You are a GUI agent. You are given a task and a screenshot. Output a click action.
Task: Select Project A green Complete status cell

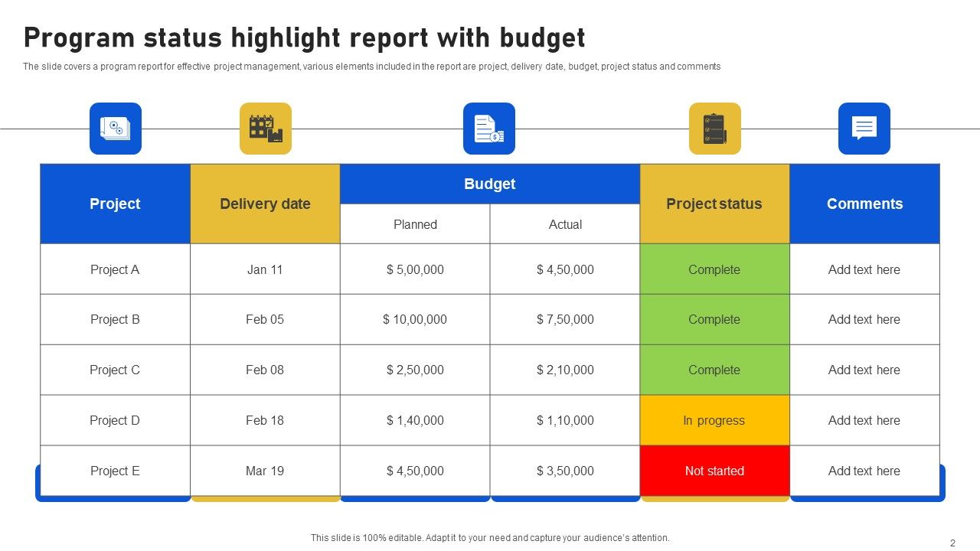(x=714, y=269)
